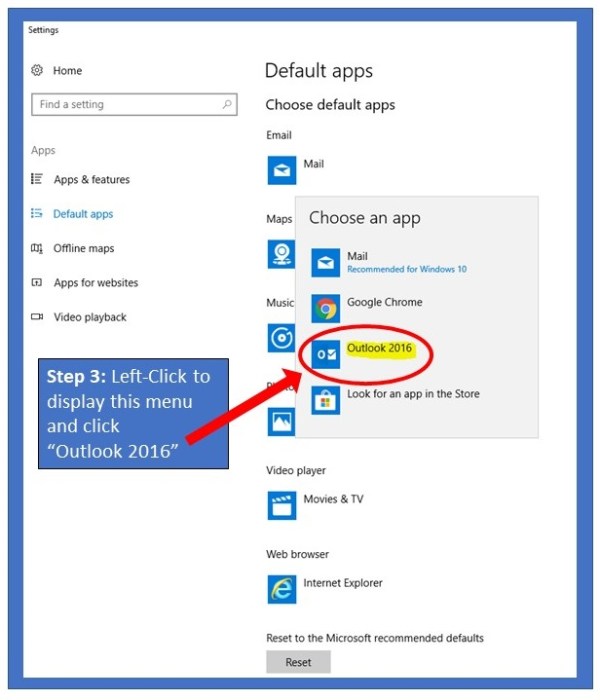
Task: Open Video playback settings
Action: [x=90, y=317]
